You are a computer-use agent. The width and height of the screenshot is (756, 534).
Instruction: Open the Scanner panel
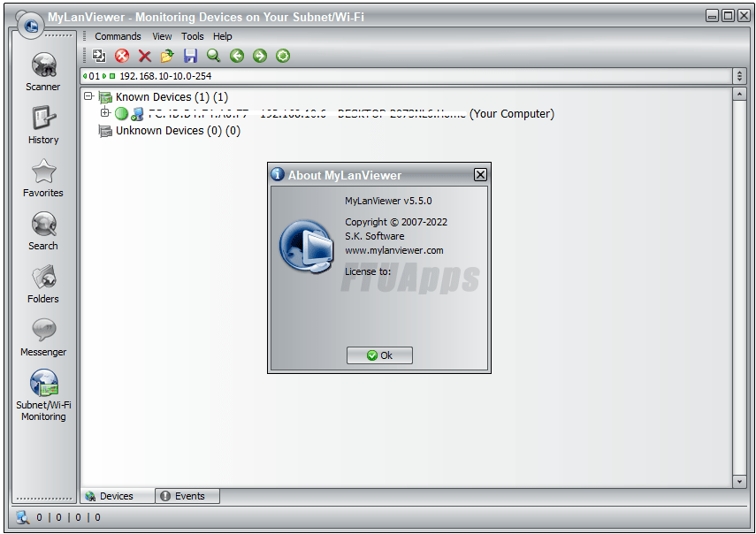(x=43, y=72)
